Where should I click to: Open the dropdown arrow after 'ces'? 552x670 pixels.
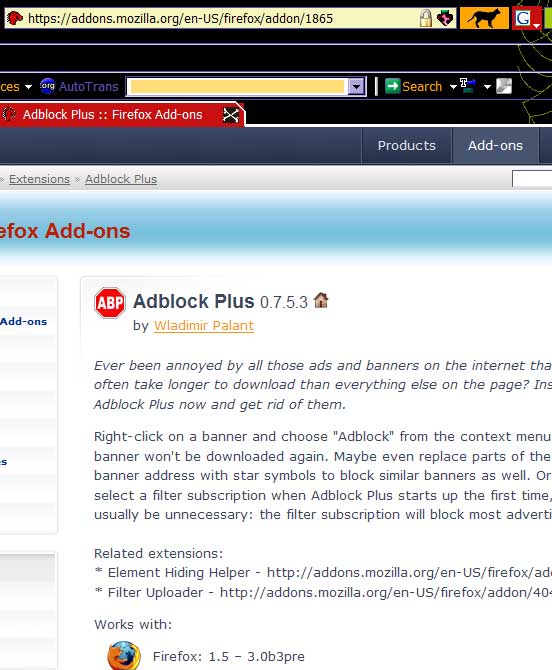(28, 87)
